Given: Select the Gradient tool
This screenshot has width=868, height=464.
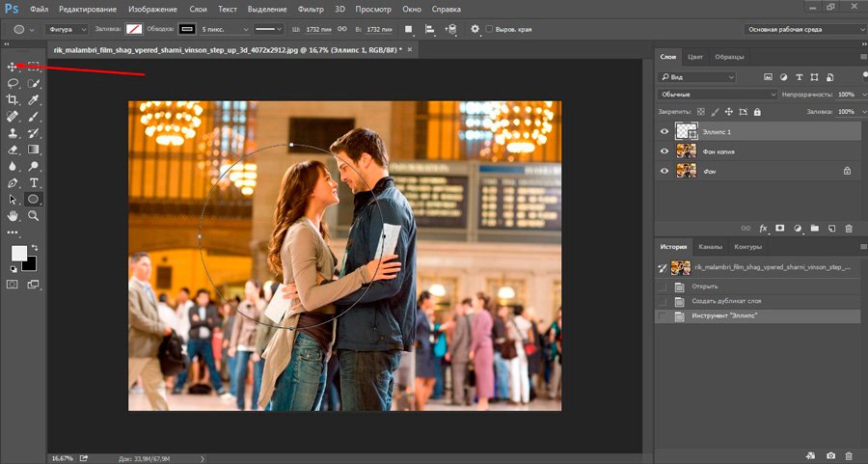Looking at the screenshot, I should [x=33, y=150].
